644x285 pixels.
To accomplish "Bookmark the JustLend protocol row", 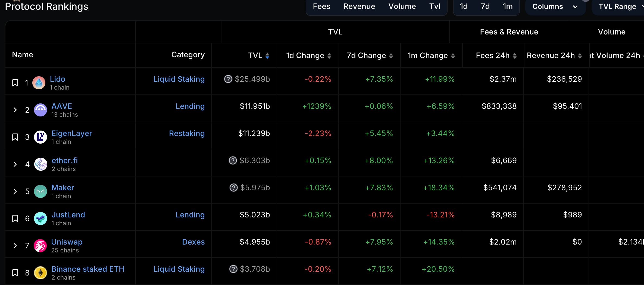I will pos(15,218).
